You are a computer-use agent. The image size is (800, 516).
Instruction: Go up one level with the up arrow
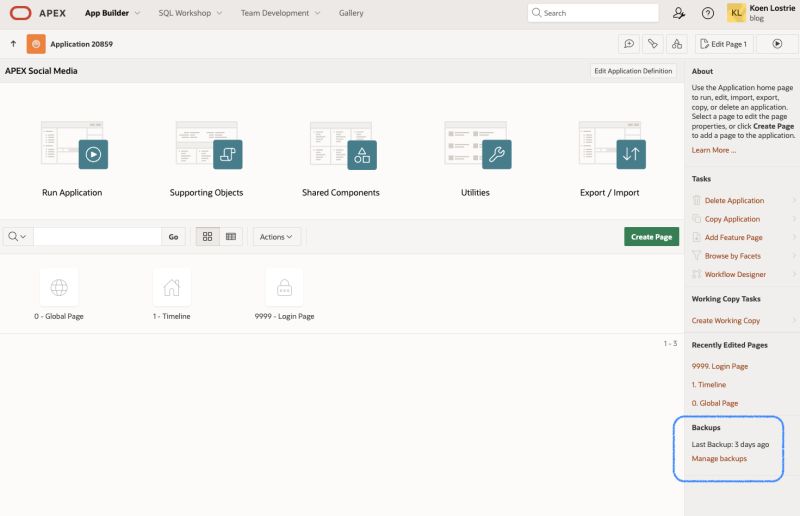tap(13, 44)
